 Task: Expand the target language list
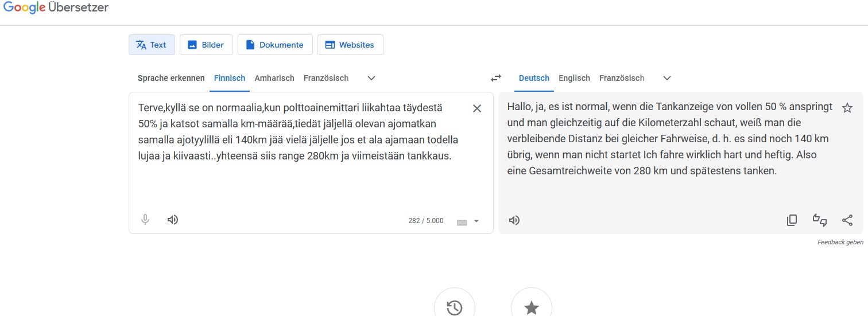(666, 78)
